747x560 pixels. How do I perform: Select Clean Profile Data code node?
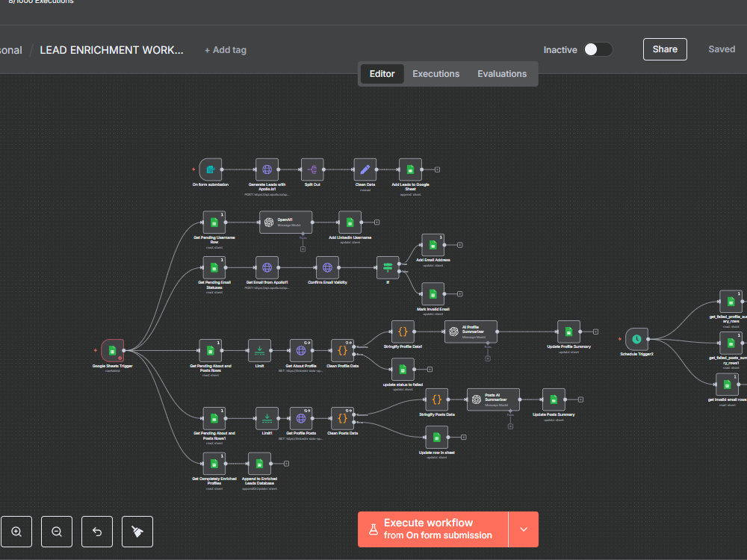pyautogui.click(x=343, y=351)
